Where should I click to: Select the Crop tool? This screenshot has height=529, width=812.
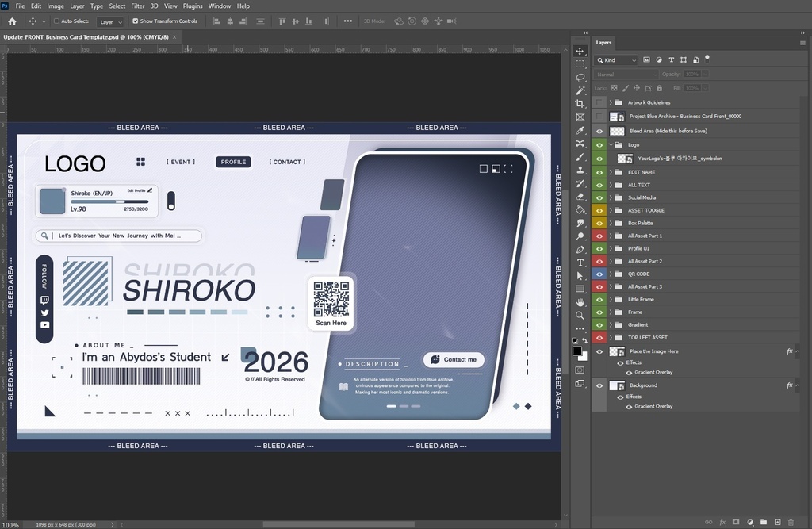point(580,104)
